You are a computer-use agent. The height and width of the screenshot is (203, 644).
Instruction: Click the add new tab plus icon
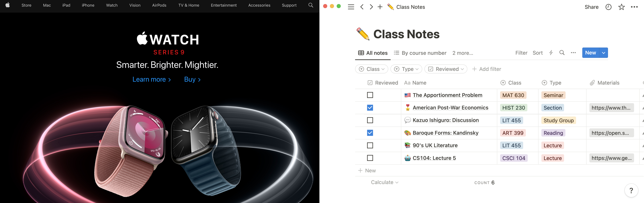(380, 7)
